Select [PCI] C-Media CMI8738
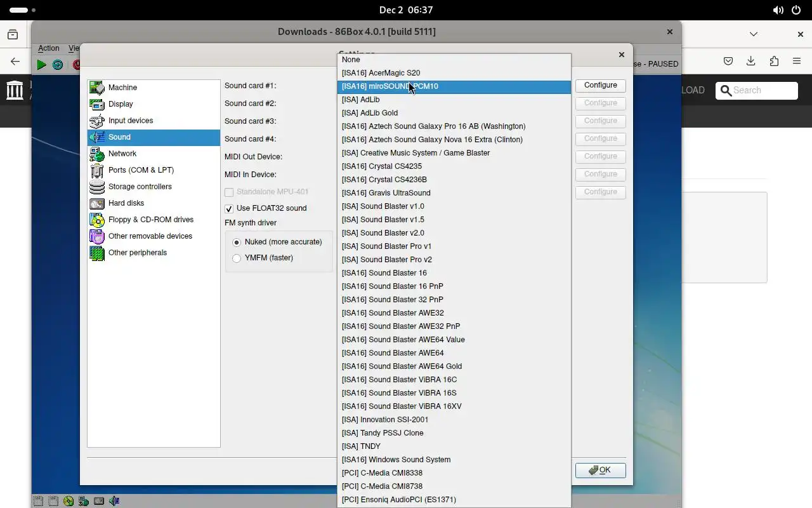The width and height of the screenshot is (812, 508). click(x=454, y=486)
